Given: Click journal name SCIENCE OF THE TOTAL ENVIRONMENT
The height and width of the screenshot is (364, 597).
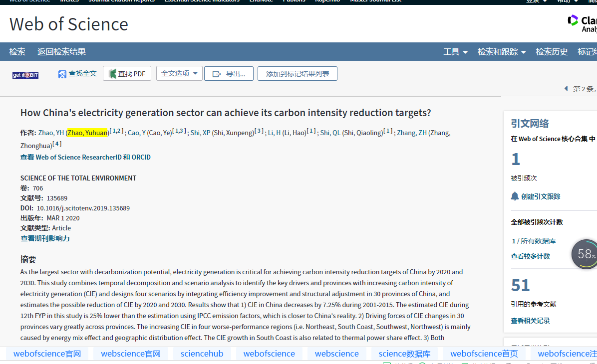Looking at the screenshot, I should [78, 178].
